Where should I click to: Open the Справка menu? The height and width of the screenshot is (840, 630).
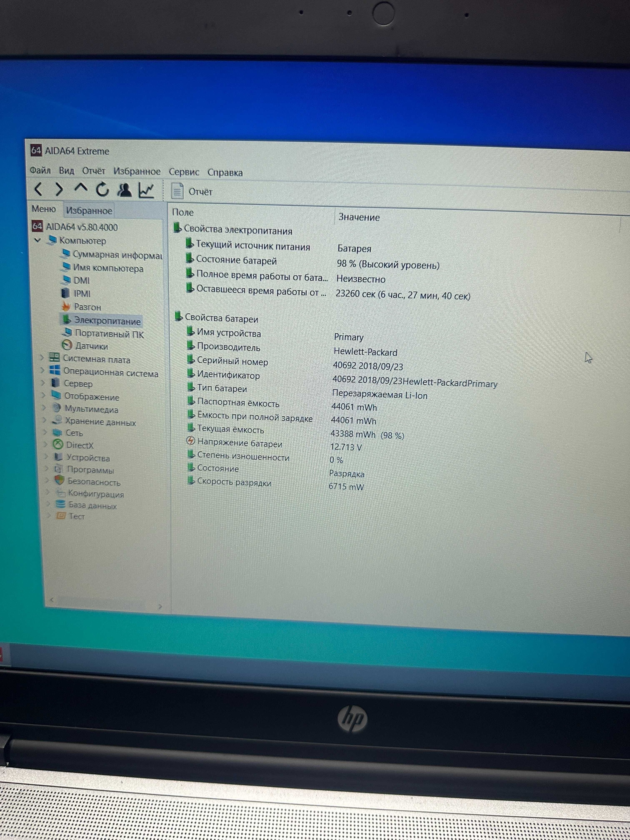tap(225, 173)
